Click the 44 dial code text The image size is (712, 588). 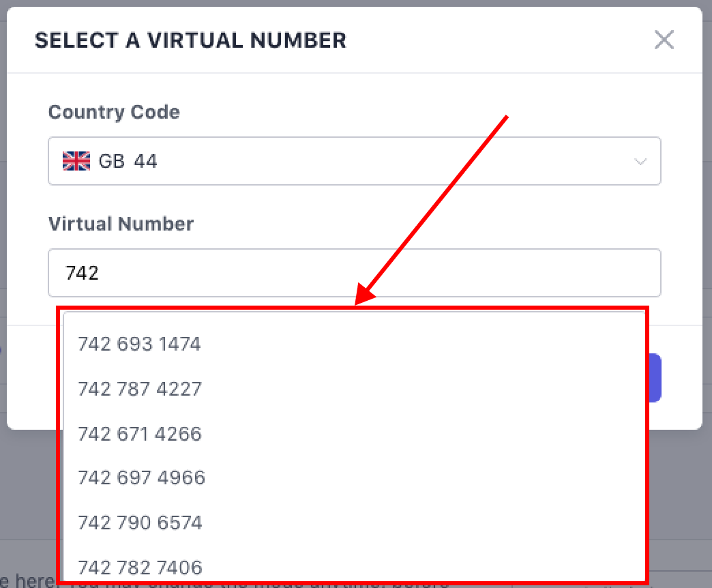[145, 161]
